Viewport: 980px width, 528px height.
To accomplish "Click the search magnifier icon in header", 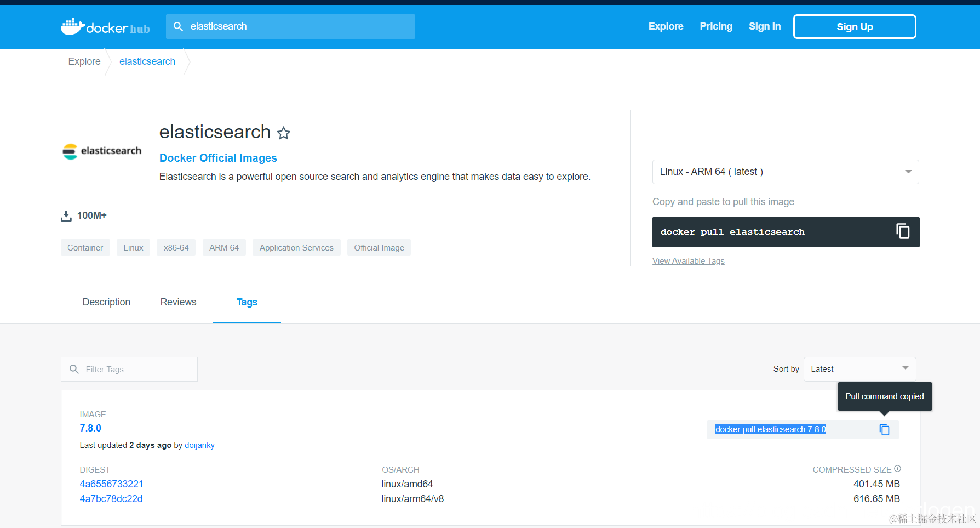I will (178, 26).
